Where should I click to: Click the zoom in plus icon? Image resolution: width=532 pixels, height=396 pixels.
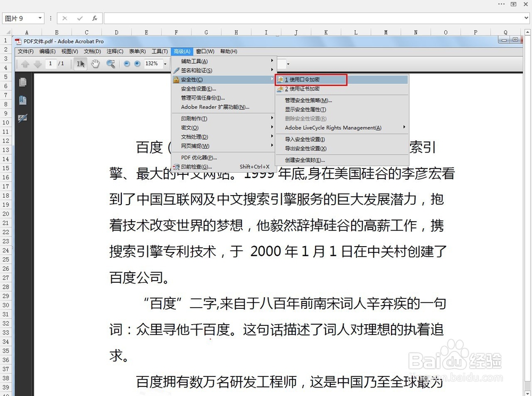pos(137,63)
